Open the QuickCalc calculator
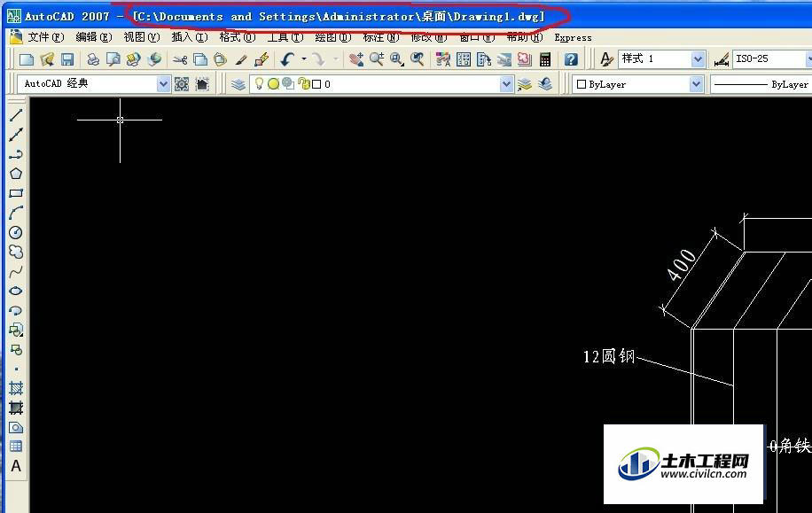The width and height of the screenshot is (812, 513). (x=545, y=59)
